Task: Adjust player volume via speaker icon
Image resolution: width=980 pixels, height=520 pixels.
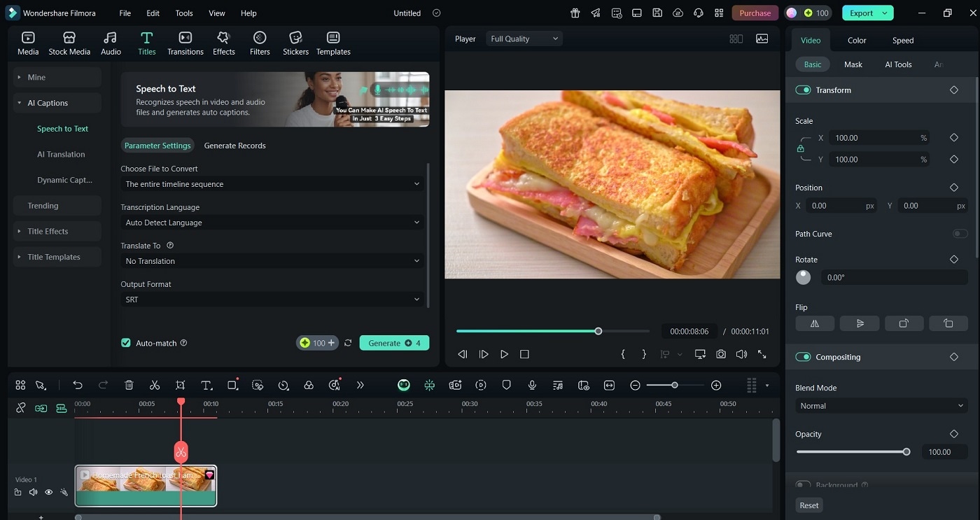Action: [x=741, y=354]
